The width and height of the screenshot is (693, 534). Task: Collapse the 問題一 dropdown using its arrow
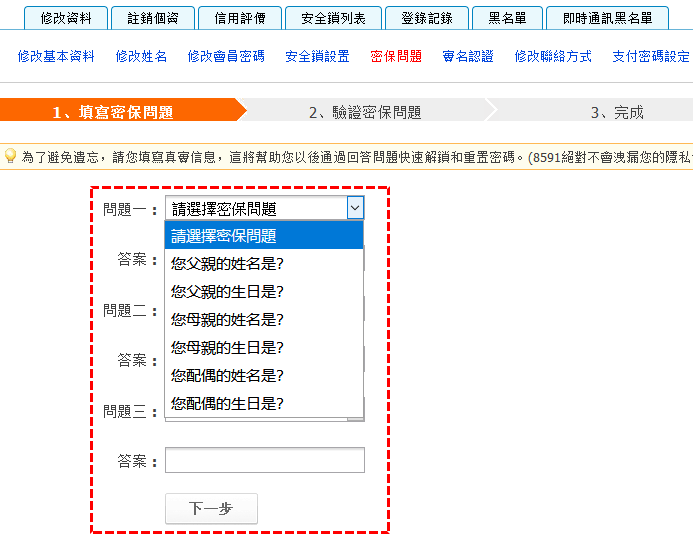point(355,208)
